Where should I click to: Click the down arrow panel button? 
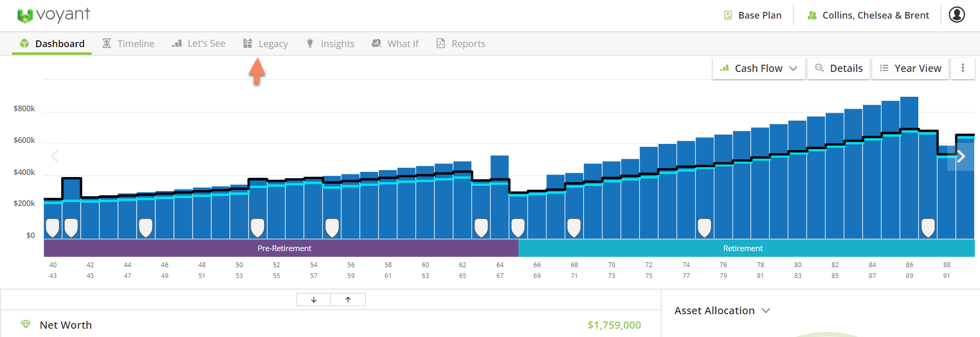point(313,300)
